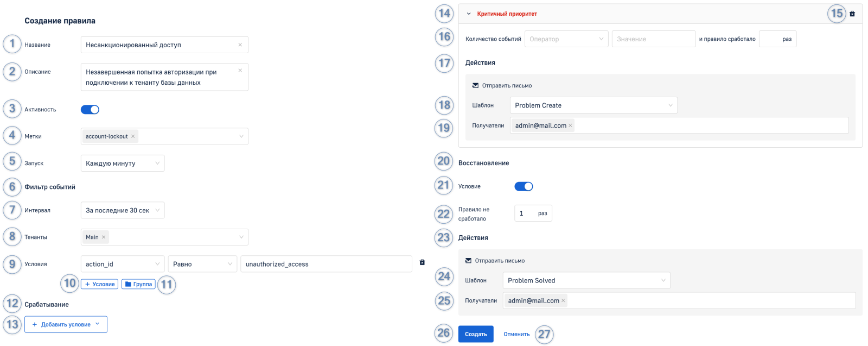Remove the Main tenant chip
This screenshot has height=346, width=868.
[104, 237]
